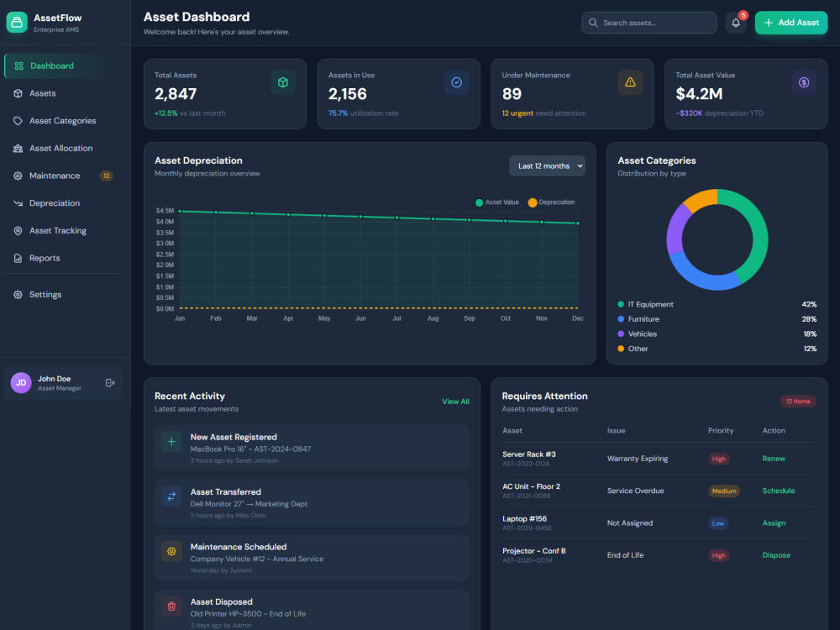Click Renew for Server Rack #3
This screenshot has height=630, width=840.
(x=774, y=459)
